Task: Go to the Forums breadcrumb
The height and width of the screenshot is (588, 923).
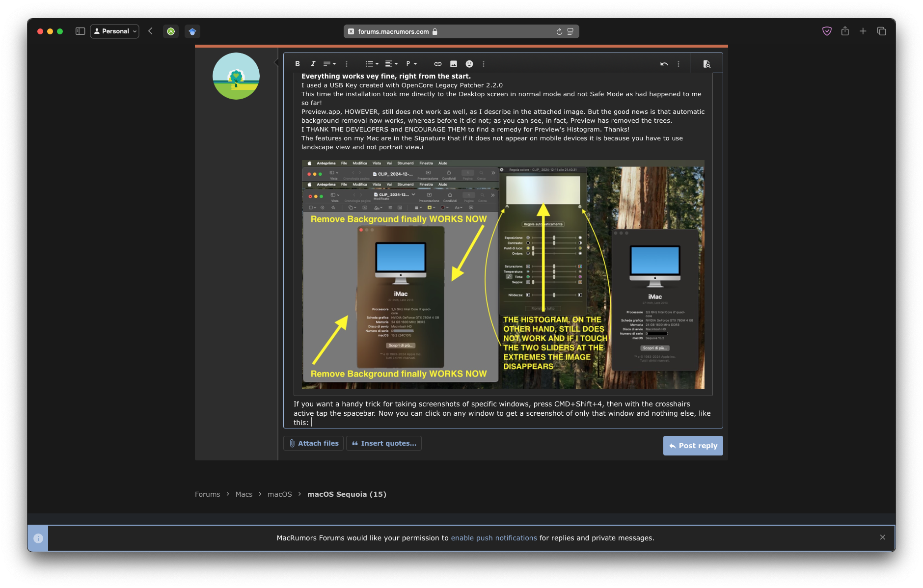Action: 208,494
